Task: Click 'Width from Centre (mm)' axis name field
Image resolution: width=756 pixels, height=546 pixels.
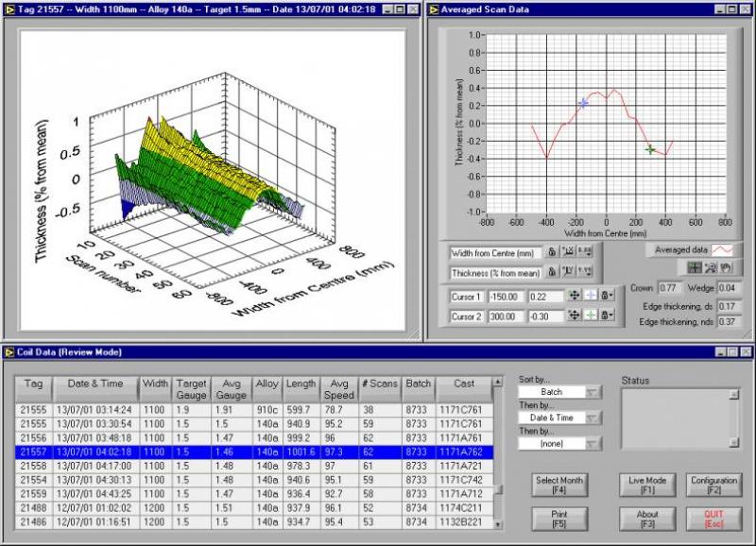Action: [x=495, y=252]
